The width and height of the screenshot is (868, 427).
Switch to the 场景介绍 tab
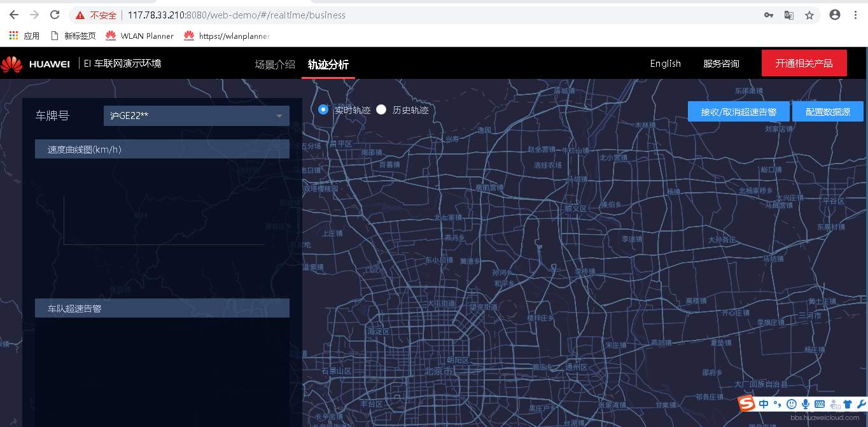pos(275,64)
